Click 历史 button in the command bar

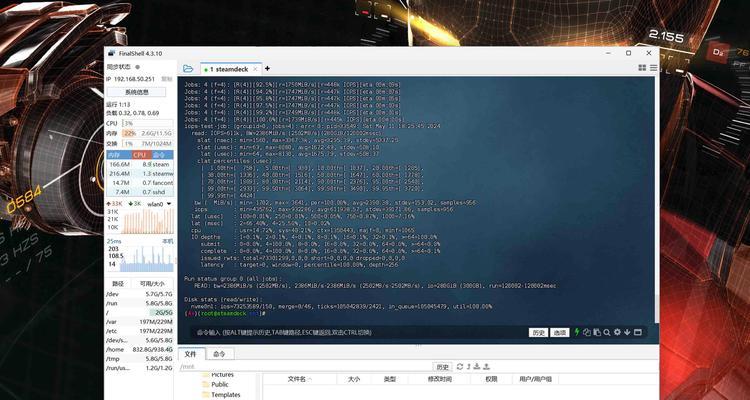[x=538, y=333]
